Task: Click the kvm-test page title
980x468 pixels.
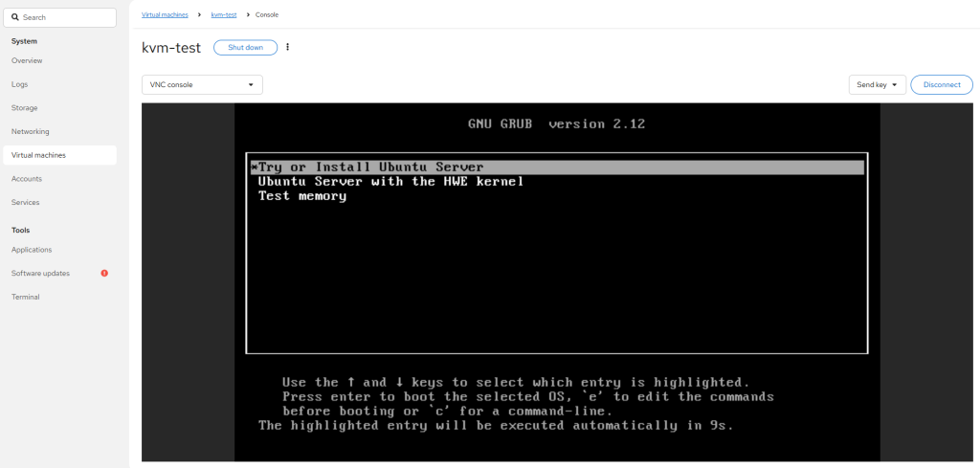Action: (x=171, y=48)
